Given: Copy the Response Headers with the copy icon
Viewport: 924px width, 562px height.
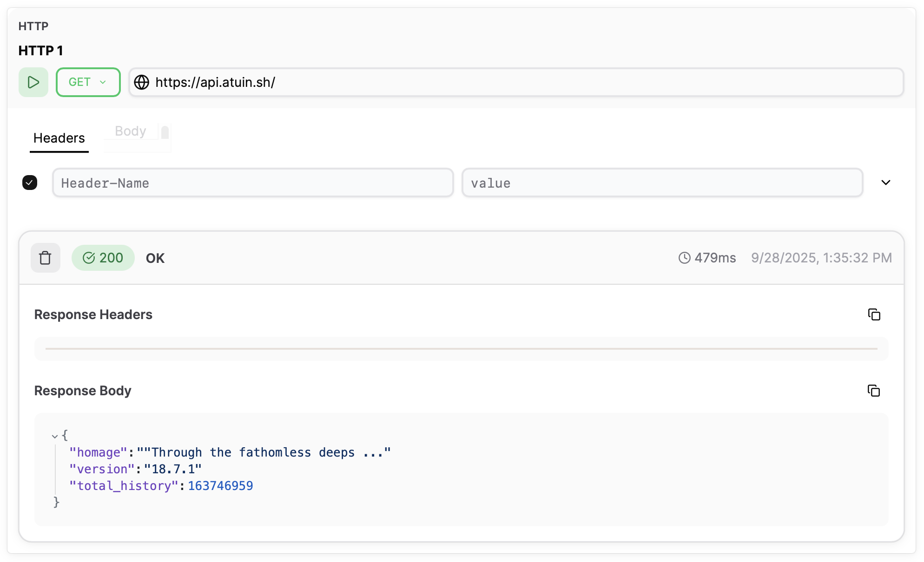Looking at the screenshot, I should [x=874, y=314].
